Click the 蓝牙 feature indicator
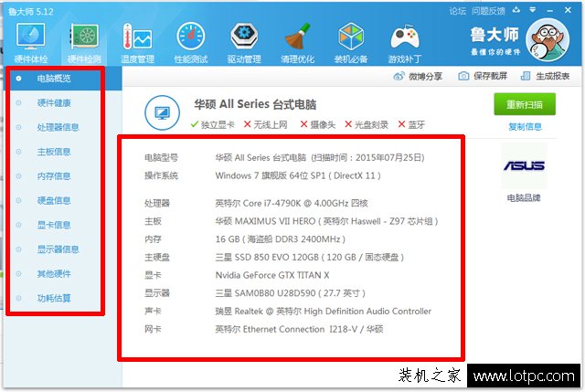This screenshot has height=392, width=585. pos(411,124)
